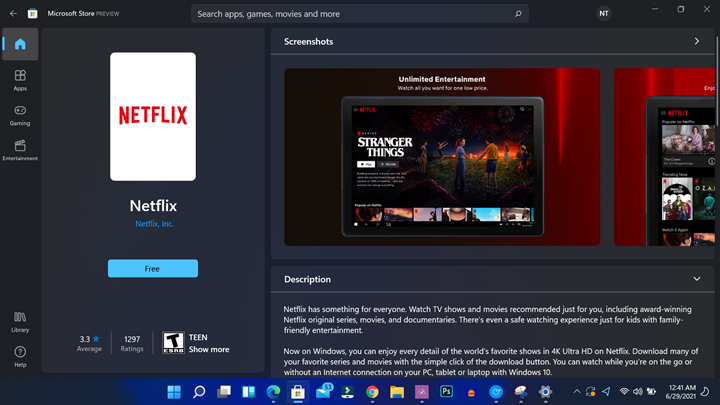Open Snipping Tool from taskbar

click(x=521, y=392)
